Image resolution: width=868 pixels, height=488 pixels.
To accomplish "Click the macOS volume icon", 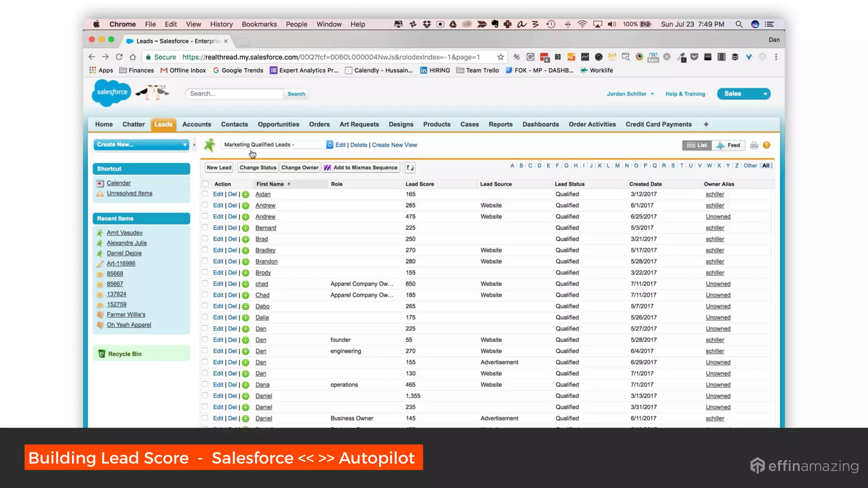I will pos(612,24).
